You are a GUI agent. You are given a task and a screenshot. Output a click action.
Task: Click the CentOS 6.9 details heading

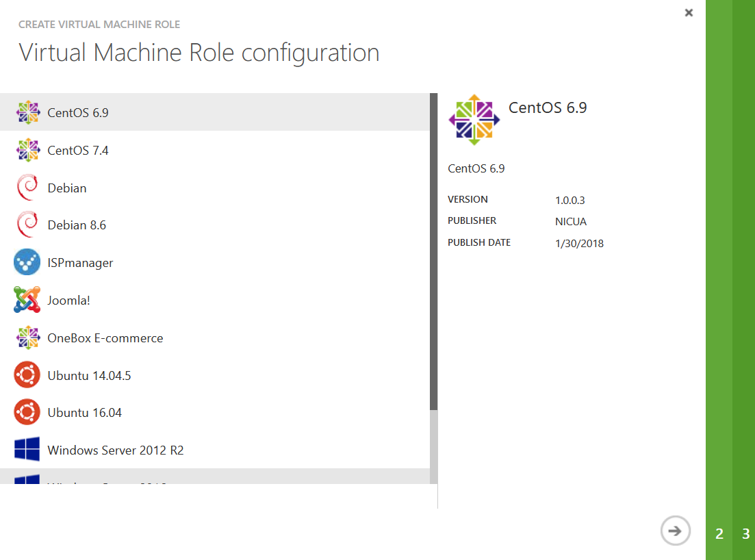pos(548,107)
